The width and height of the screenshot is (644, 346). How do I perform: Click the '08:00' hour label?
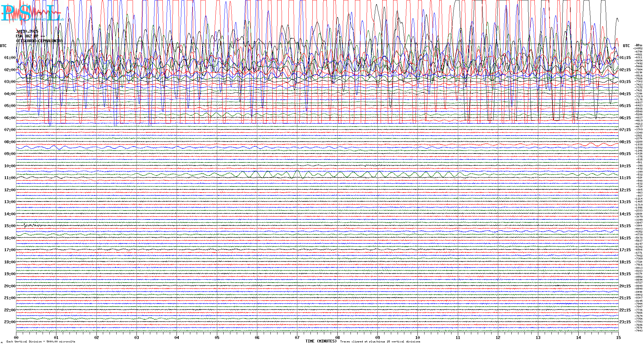[x=10, y=142]
